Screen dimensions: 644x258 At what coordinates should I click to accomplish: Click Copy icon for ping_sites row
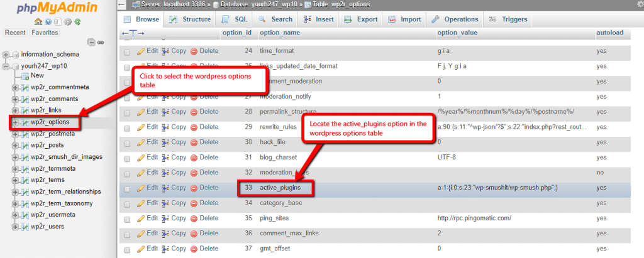pos(165,218)
